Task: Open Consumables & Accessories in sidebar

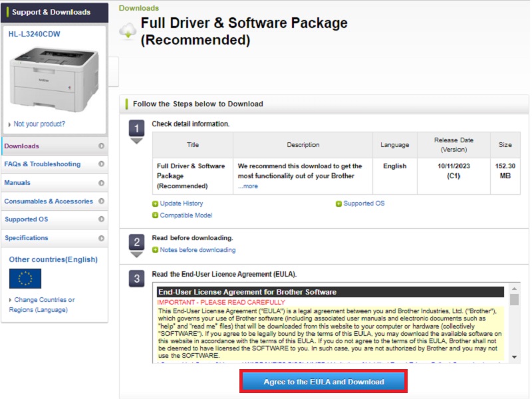Action: (49, 201)
